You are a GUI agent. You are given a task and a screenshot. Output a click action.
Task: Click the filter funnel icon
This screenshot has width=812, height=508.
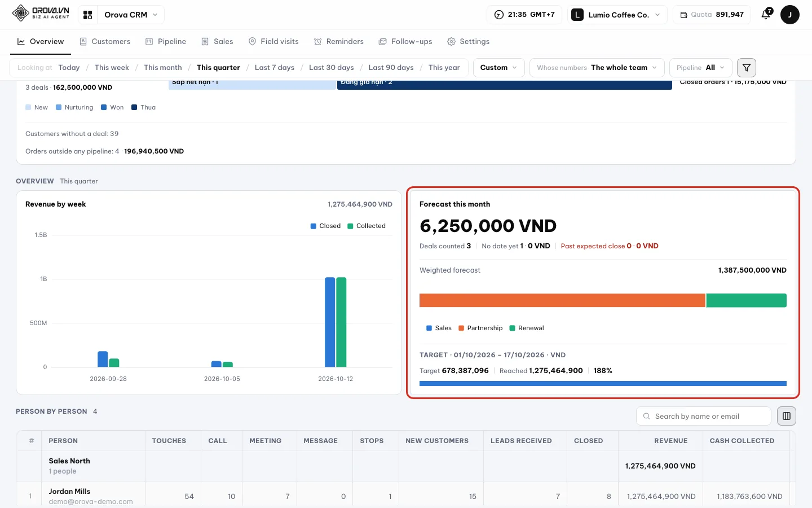(x=747, y=68)
